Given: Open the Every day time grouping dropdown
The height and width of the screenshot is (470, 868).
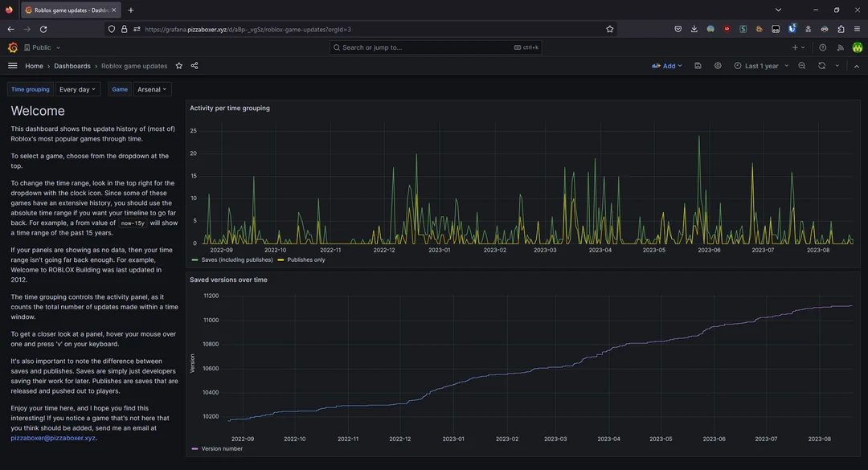Looking at the screenshot, I should (x=78, y=89).
